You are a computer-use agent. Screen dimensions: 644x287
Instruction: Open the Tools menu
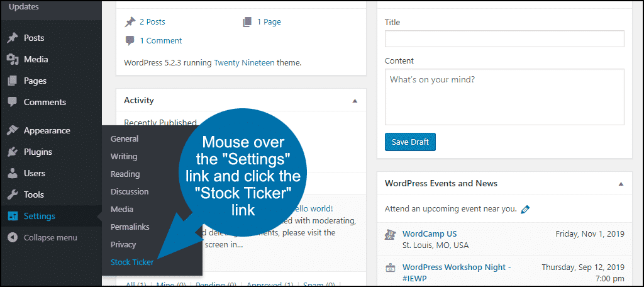pos(34,194)
